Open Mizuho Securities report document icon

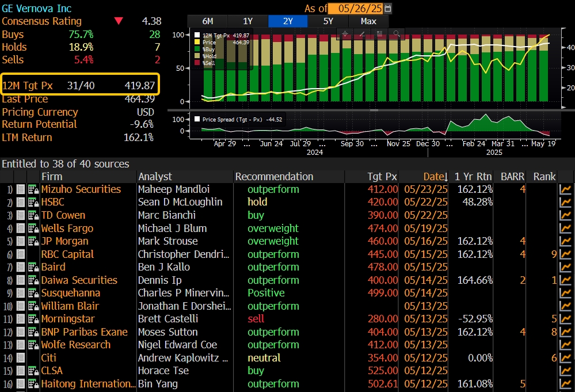(21, 189)
